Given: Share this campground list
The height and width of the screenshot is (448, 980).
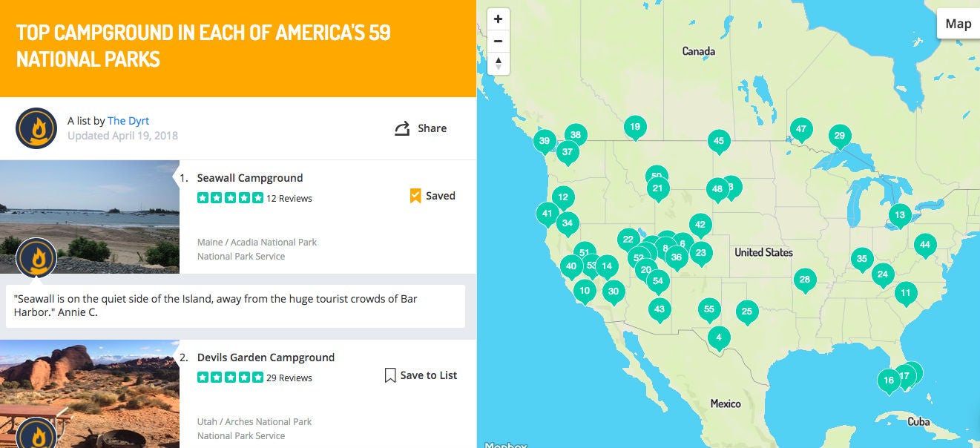Looking at the screenshot, I should tap(421, 128).
